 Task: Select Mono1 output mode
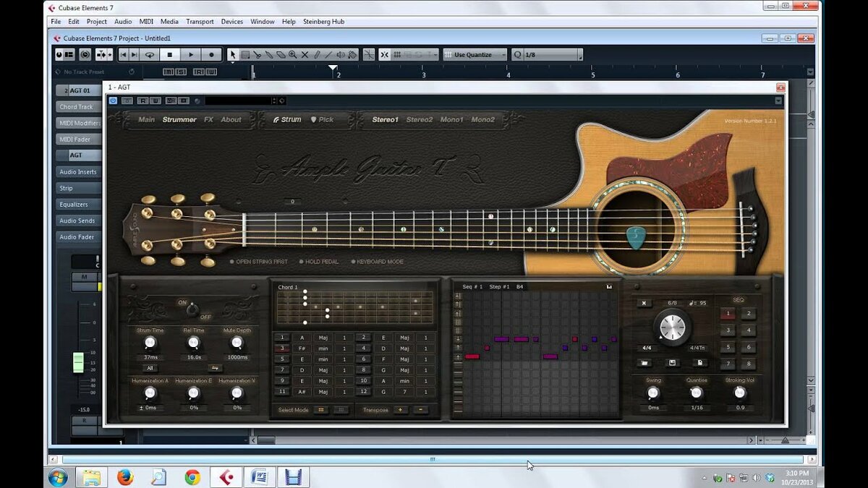(x=451, y=119)
